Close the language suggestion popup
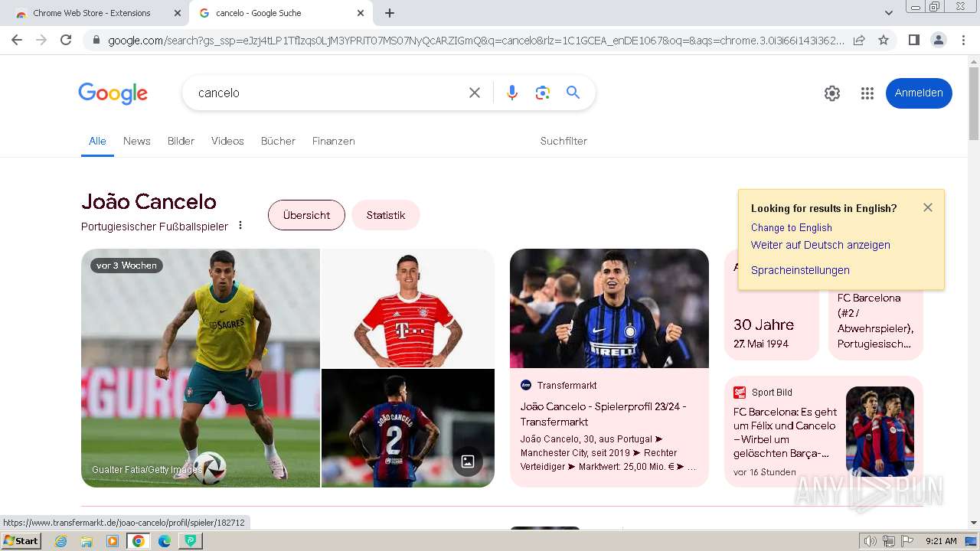Image resolution: width=980 pixels, height=551 pixels. pyautogui.click(x=928, y=207)
